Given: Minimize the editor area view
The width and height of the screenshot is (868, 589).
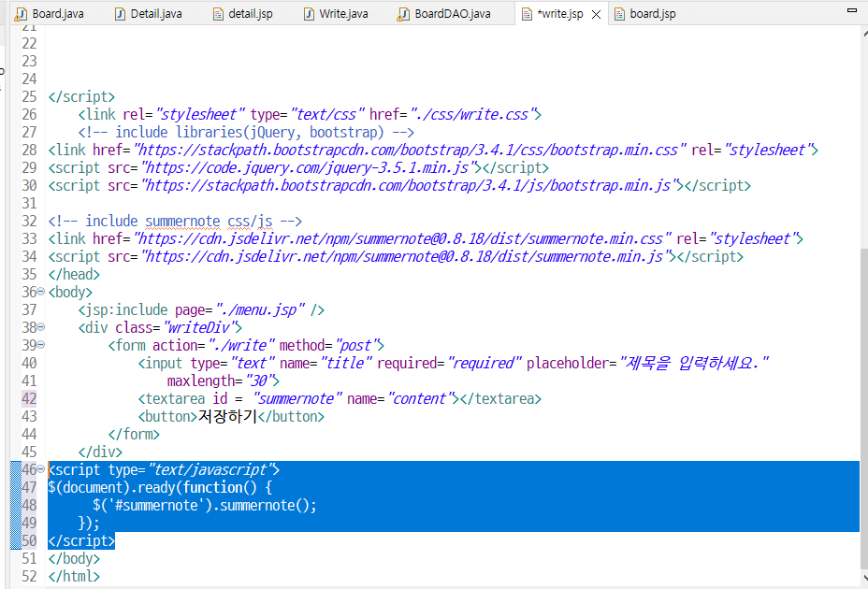Looking at the screenshot, I should [x=852, y=10].
